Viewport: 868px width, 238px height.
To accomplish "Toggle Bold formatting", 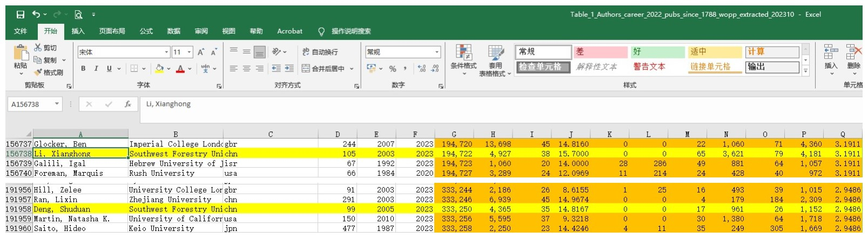I will point(83,69).
